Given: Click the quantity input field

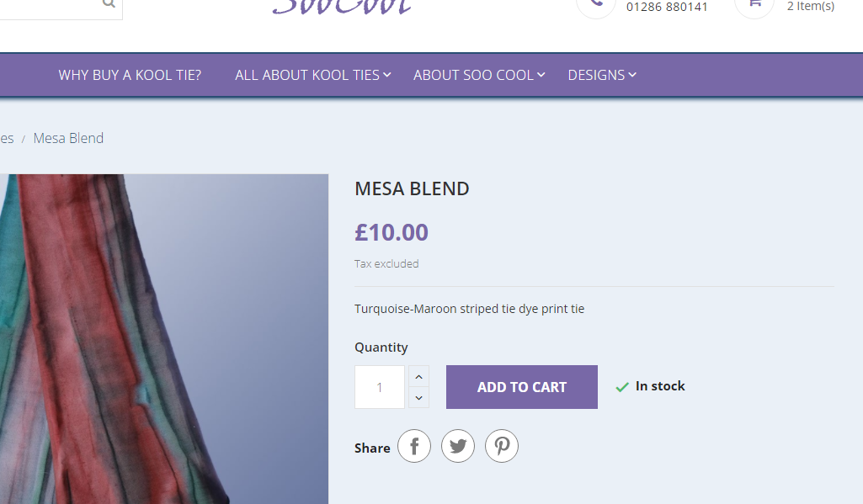Looking at the screenshot, I should click(x=380, y=387).
